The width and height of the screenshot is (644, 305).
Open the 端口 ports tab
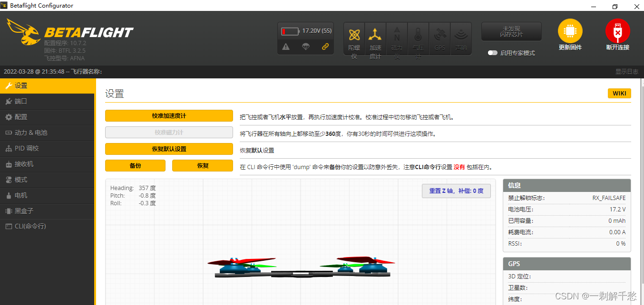coord(47,101)
